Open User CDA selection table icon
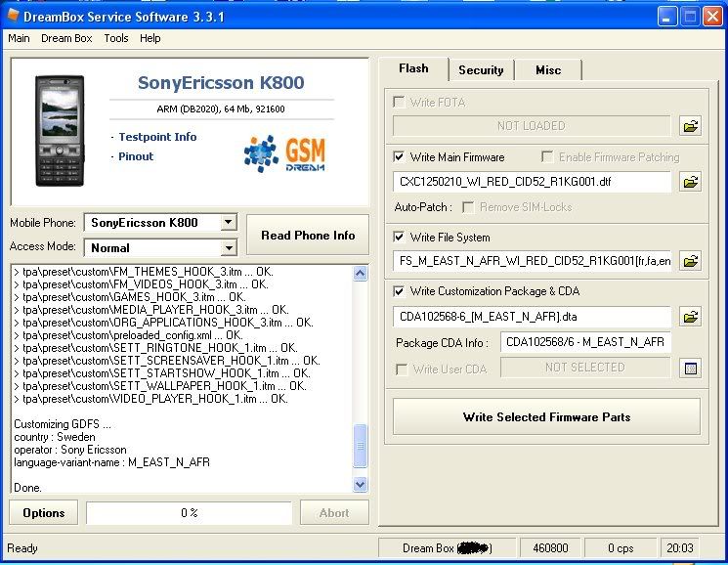 691,369
